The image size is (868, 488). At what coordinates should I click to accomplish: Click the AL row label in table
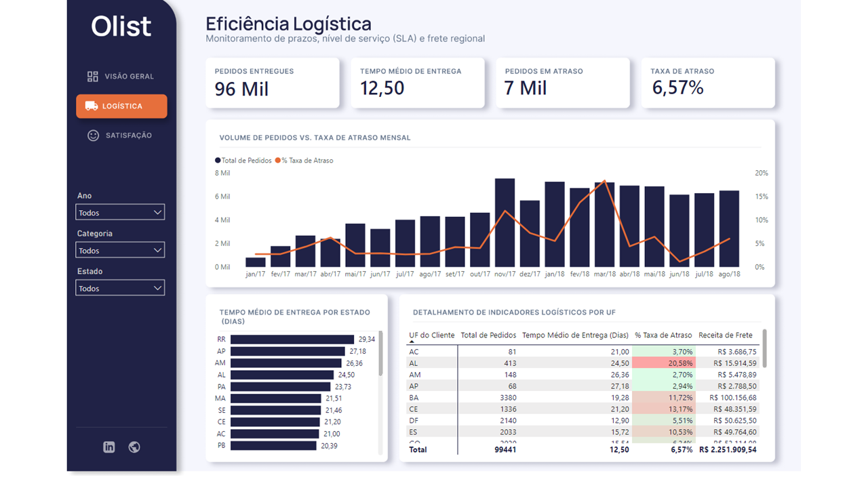coord(414,363)
